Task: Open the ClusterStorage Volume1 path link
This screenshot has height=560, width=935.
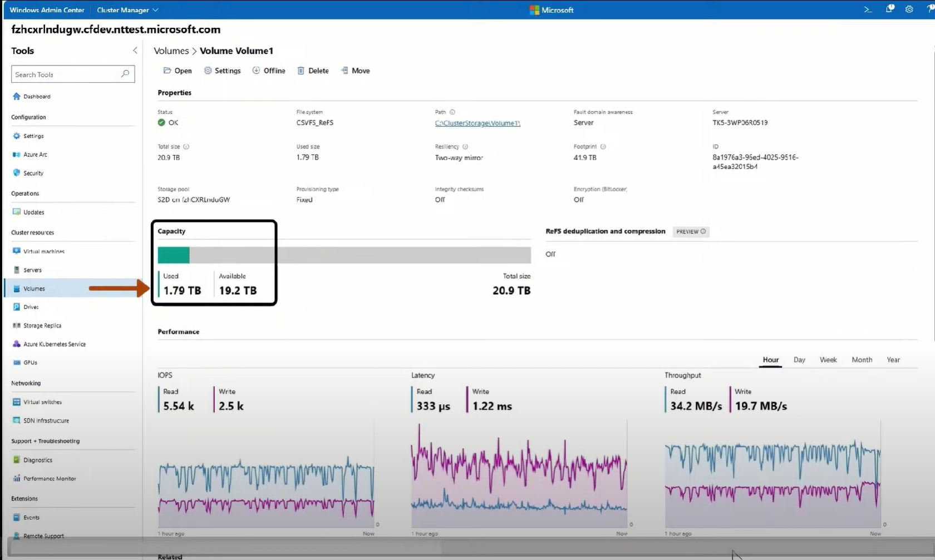Action: pyautogui.click(x=478, y=123)
